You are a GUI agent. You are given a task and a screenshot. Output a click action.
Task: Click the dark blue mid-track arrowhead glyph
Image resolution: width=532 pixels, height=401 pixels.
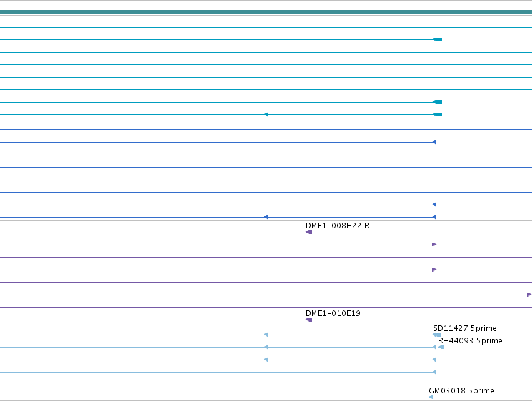click(266, 217)
